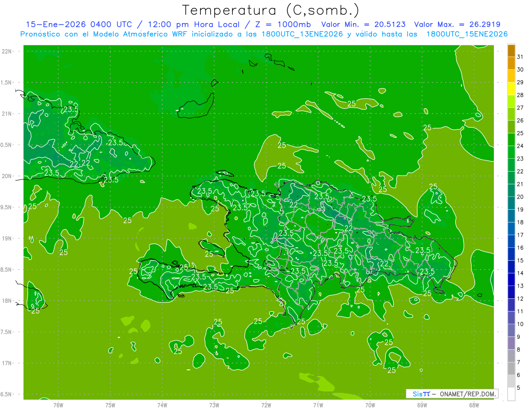532x411 pixels.
Task: Click the valid-until time "1800UTC_15ENE2026"
Action: coord(467,34)
